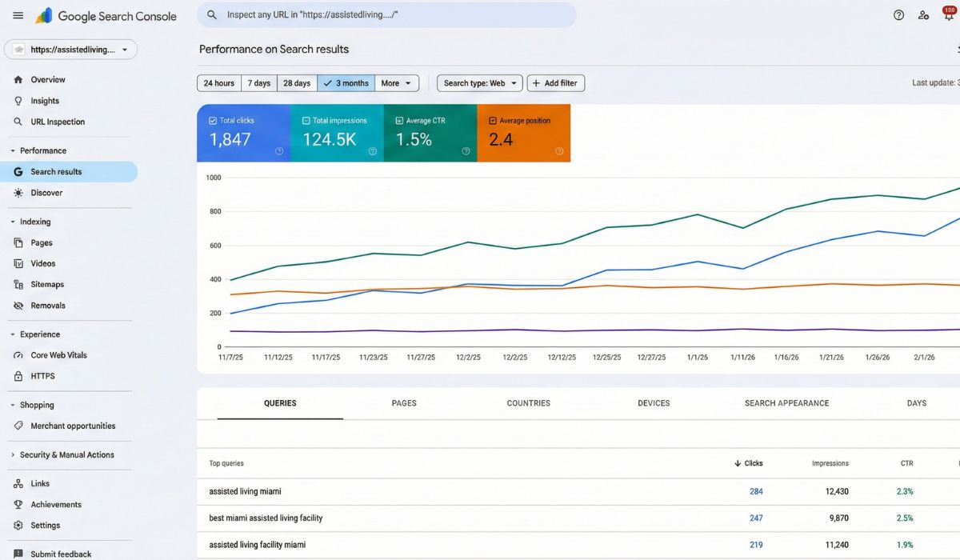960x560 pixels.
Task: Open the Removals report
Action: 48,305
